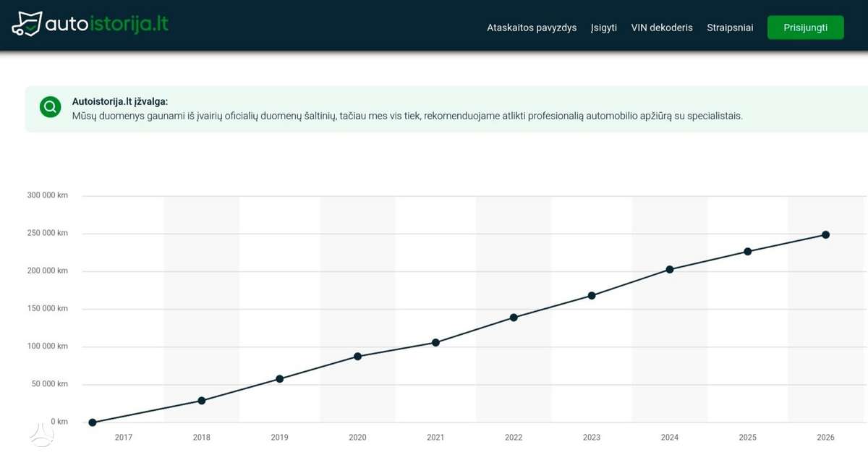The image size is (868, 476).
Task: Click the 0 km axis label
Action: (59, 422)
